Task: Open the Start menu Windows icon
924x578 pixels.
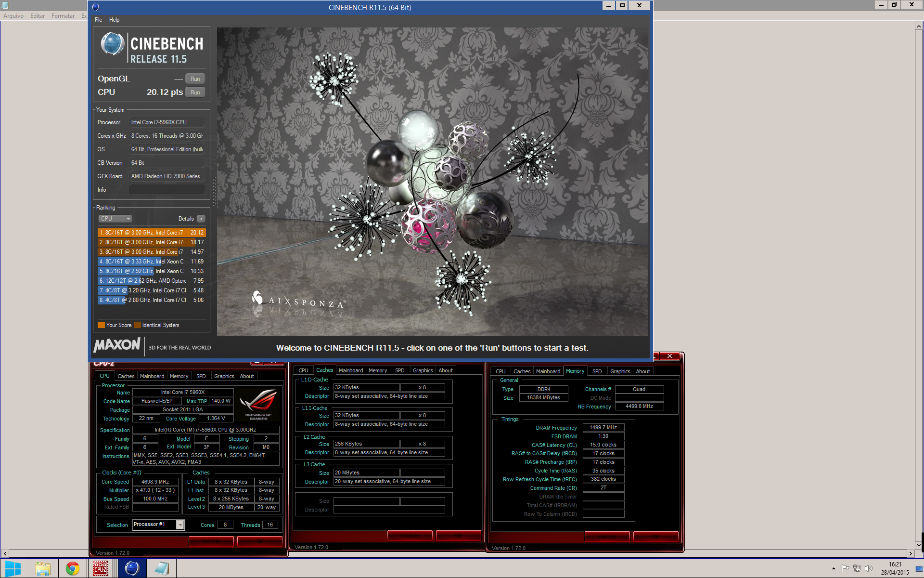Action: [x=13, y=569]
